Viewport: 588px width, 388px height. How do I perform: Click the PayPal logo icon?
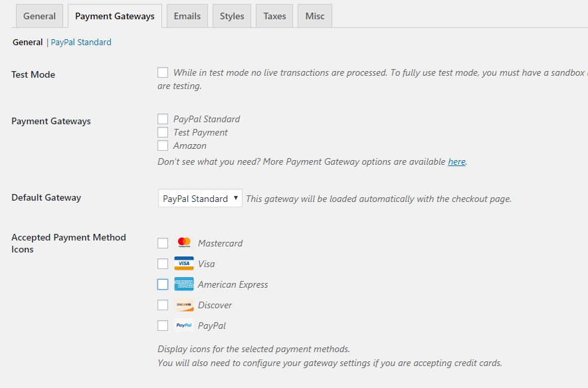(184, 326)
